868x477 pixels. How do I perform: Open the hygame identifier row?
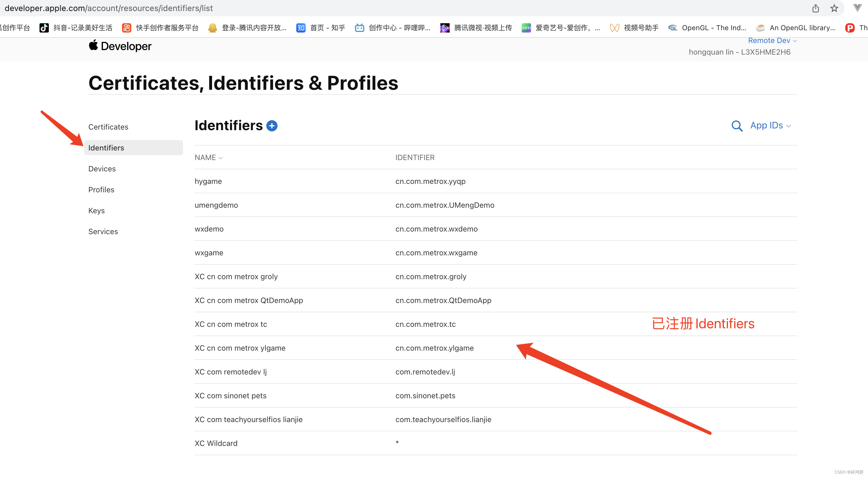(x=496, y=181)
